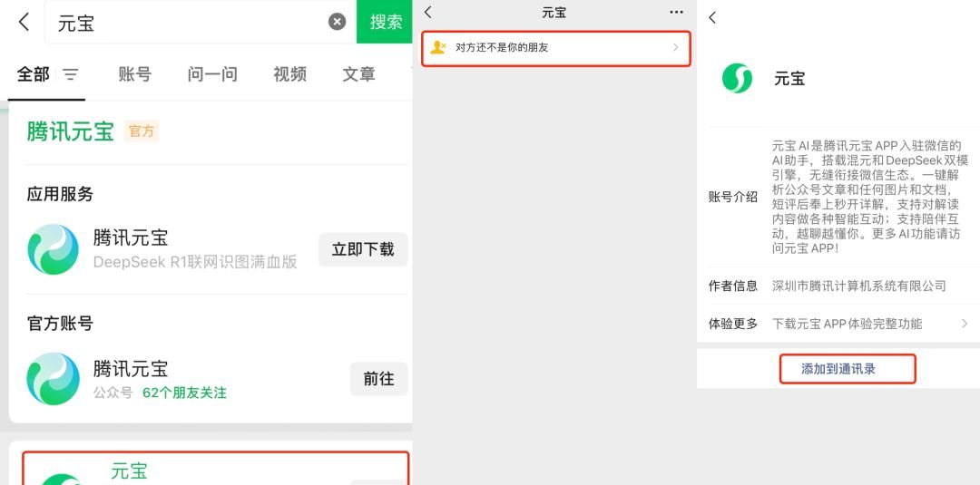The image size is (980, 485).
Task: Select the 全部 tab
Action: 34,74
